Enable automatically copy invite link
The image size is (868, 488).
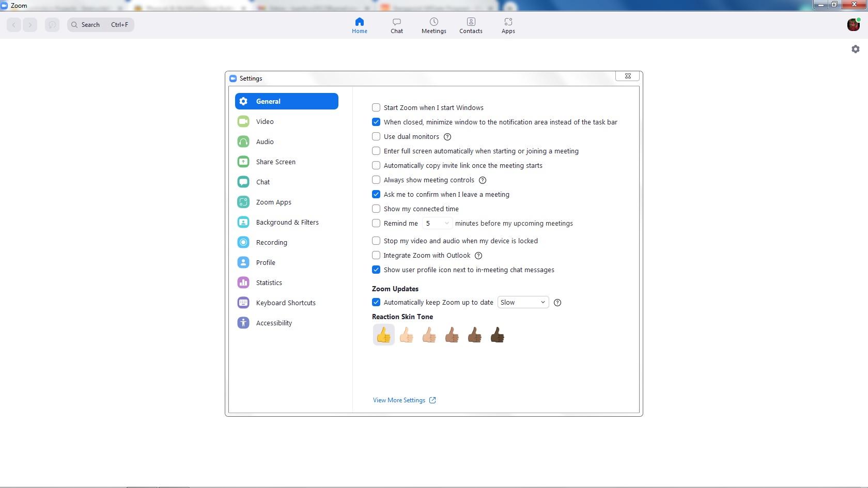pos(376,165)
